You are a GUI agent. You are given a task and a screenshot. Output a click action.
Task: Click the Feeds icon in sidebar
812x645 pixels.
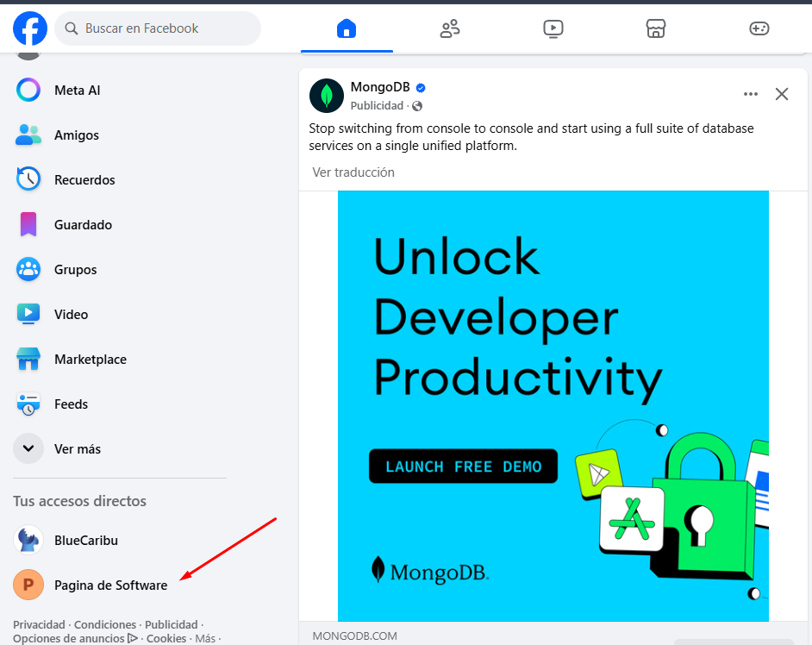tap(28, 404)
